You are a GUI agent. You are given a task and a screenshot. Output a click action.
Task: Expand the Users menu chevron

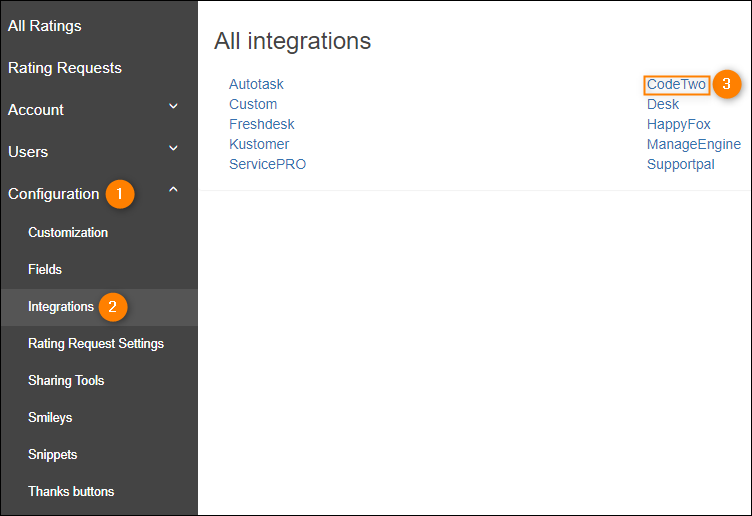174,148
